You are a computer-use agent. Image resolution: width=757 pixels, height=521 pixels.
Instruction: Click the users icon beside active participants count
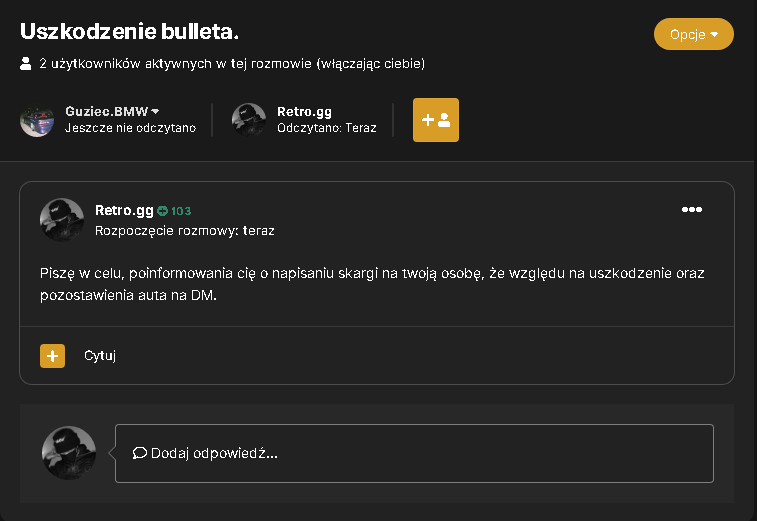(26, 63)
